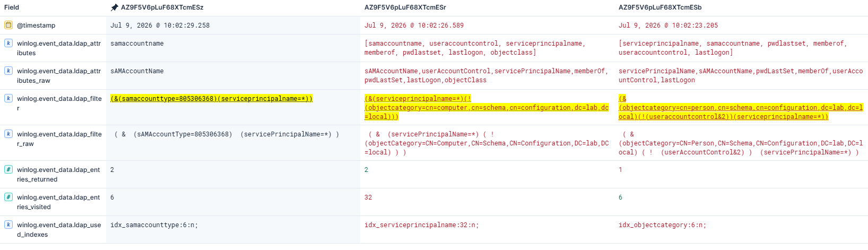Select the Field column header
The image size is (868, 250).
[12, 7]
